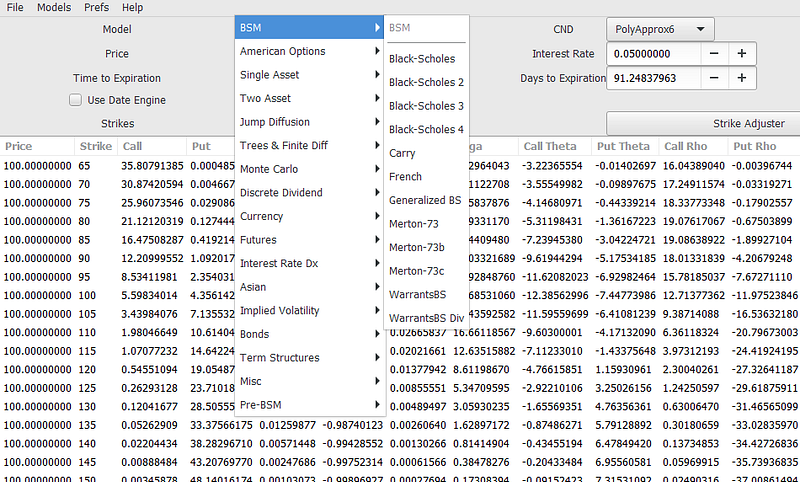
Task: Click the Call Theta column header
Action: (555, 146)
